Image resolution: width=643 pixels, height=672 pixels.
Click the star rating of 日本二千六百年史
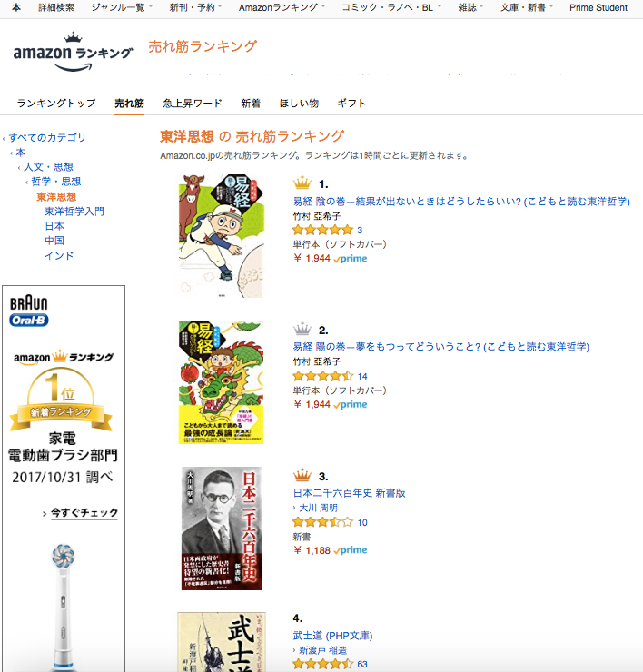click(x=322, y=522)
